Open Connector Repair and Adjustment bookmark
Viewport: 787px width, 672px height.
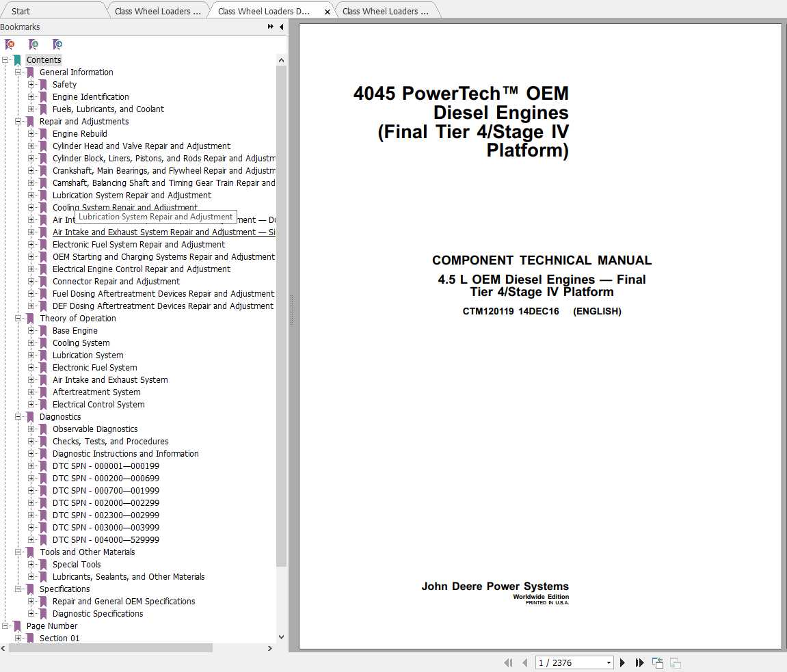(116, 282)
